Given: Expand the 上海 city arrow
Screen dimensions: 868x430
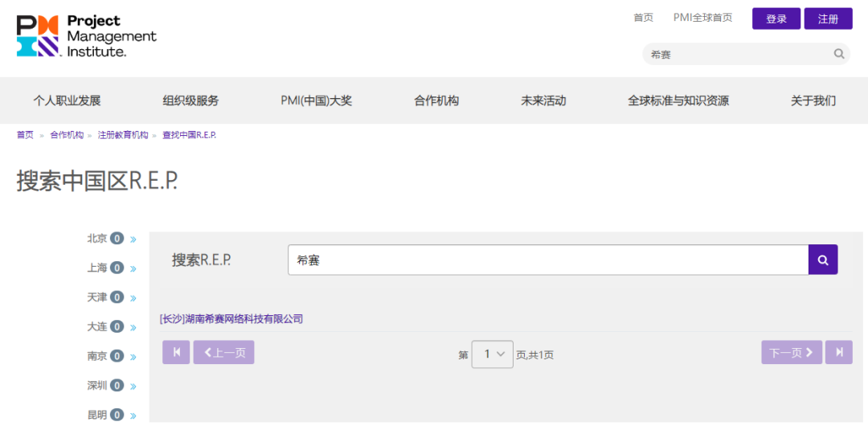Looking at the screenshot, I should pyautogui.click(x=133, y=268).
